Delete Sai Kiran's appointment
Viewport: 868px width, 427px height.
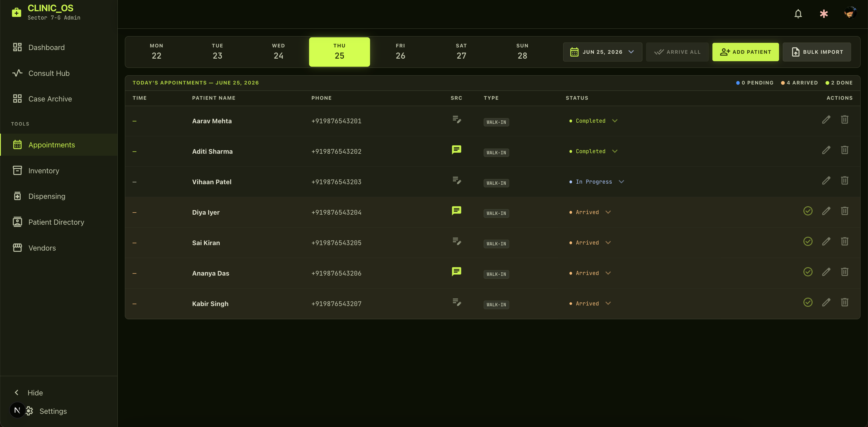point(844,241)
